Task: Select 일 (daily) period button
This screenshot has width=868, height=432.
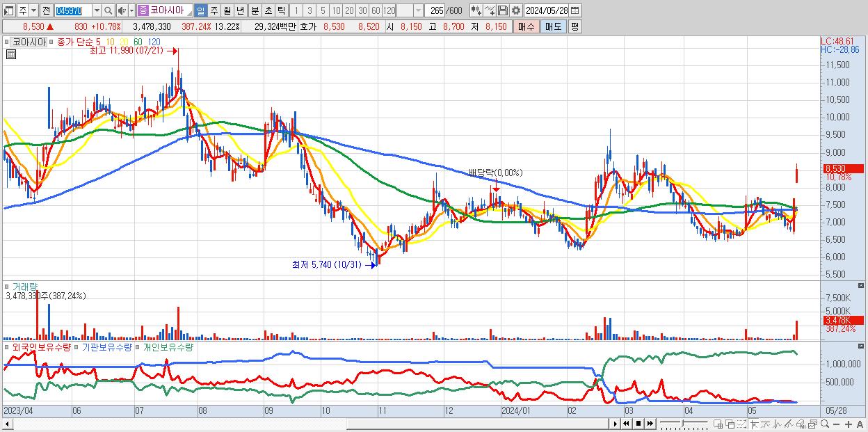Action: tap(200, 10)
